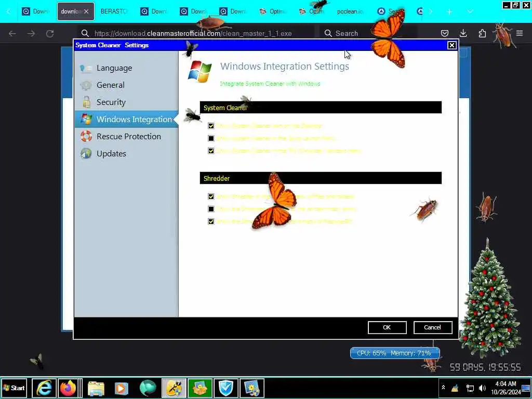
Task: Open the network tray icon
Action: pyautogui.click(x=470, y=388)
